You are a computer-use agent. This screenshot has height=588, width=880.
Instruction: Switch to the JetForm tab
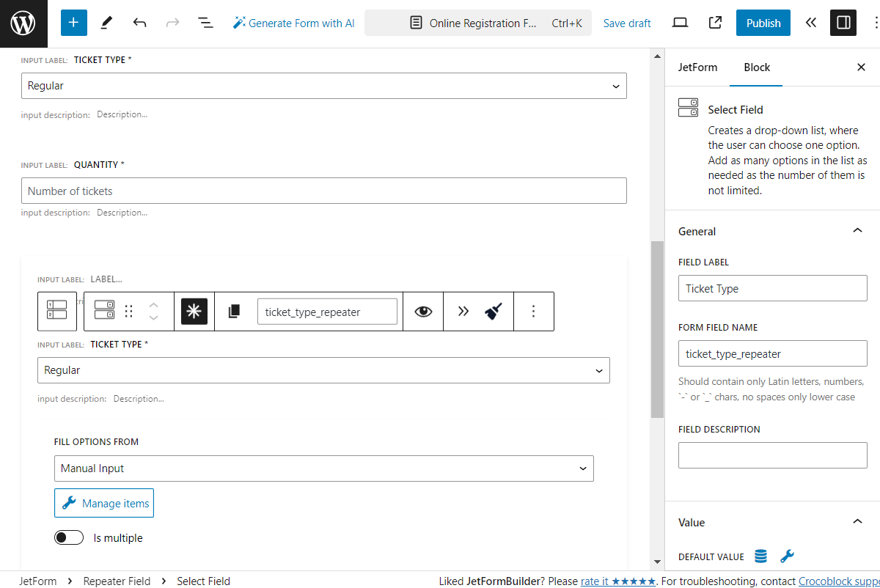[x=697, y=67]
